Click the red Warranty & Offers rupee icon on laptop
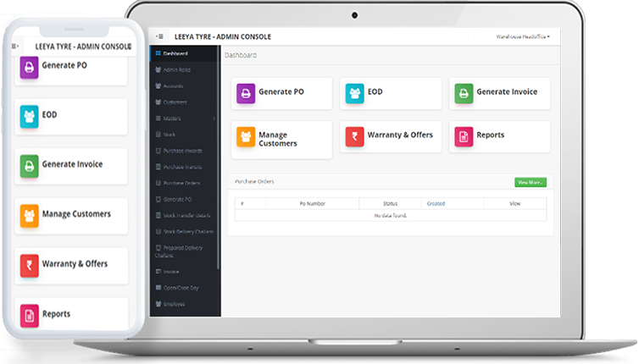639x364 pixels. pos(354,136)
